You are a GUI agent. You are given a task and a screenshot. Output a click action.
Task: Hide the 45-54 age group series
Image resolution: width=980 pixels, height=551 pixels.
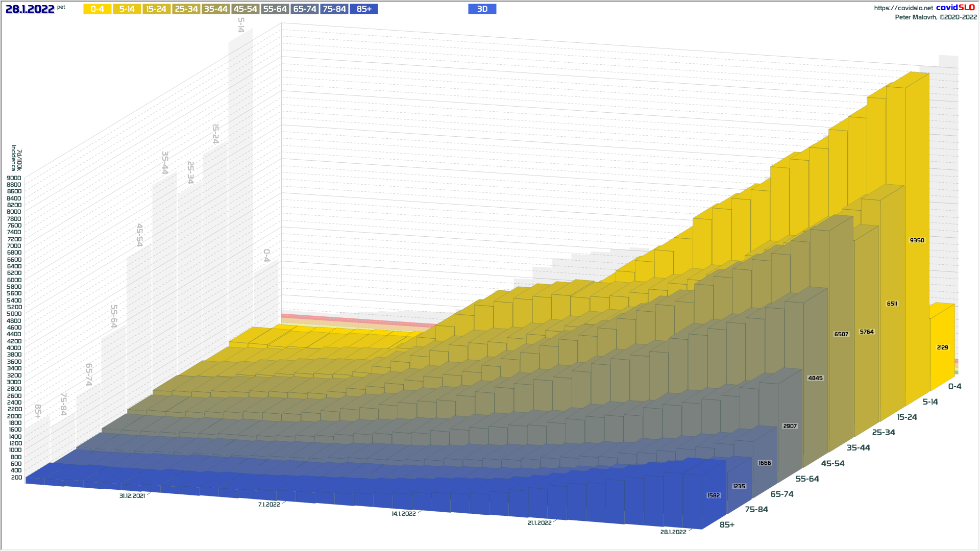(x=246, y=9)
